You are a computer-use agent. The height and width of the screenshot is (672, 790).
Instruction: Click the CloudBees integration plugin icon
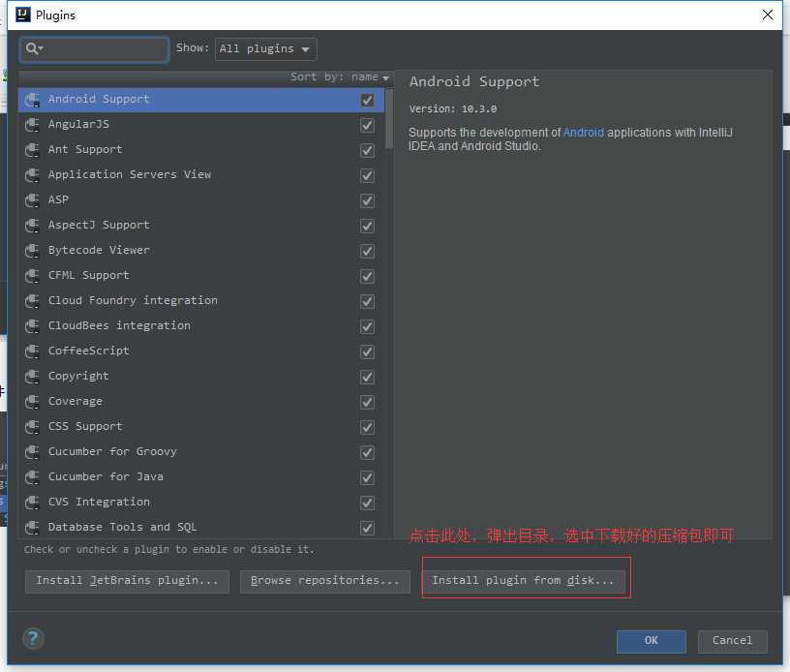pos(32,326)
